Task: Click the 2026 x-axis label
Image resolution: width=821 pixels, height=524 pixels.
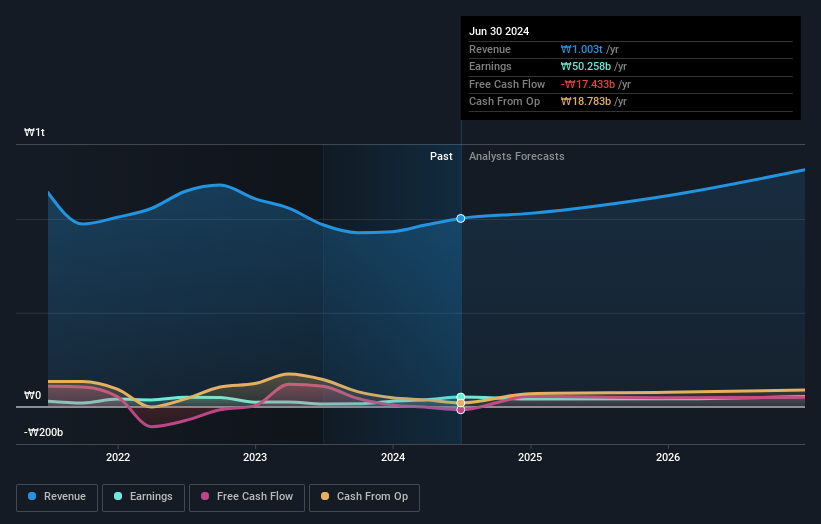Action: pyautogui.click(x=668, y=457)
